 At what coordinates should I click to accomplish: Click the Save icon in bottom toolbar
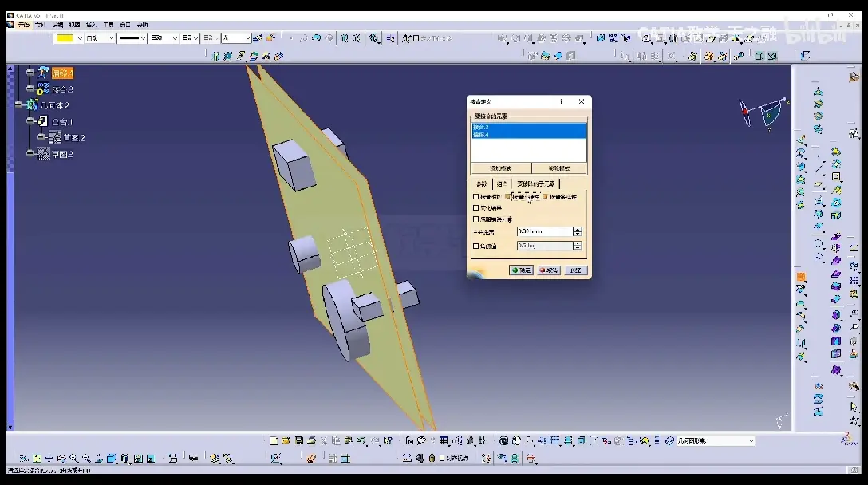(299, 440)
